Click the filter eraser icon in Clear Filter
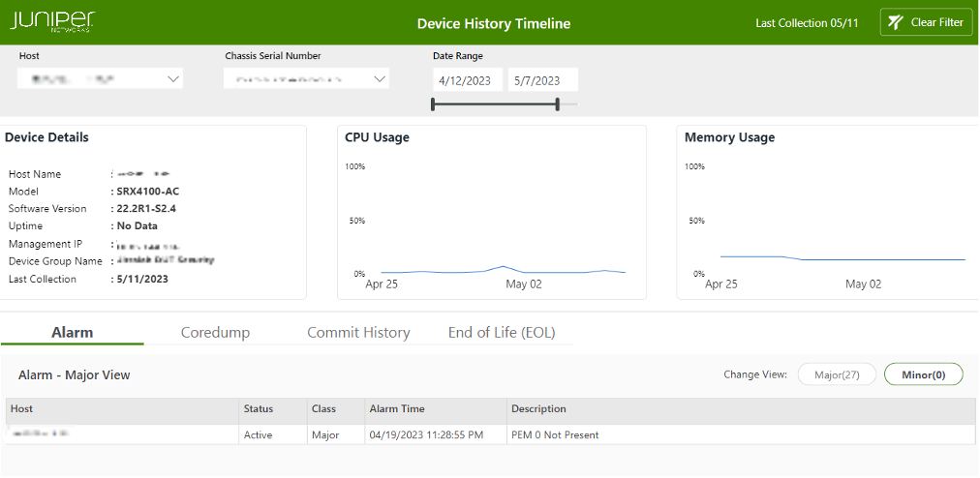The image size is (980, 478). coord(896,22)
